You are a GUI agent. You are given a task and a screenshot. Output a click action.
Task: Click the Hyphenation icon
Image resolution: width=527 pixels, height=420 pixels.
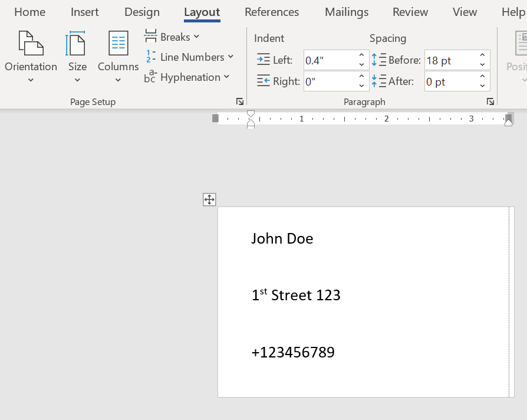(x=151, y=77)
